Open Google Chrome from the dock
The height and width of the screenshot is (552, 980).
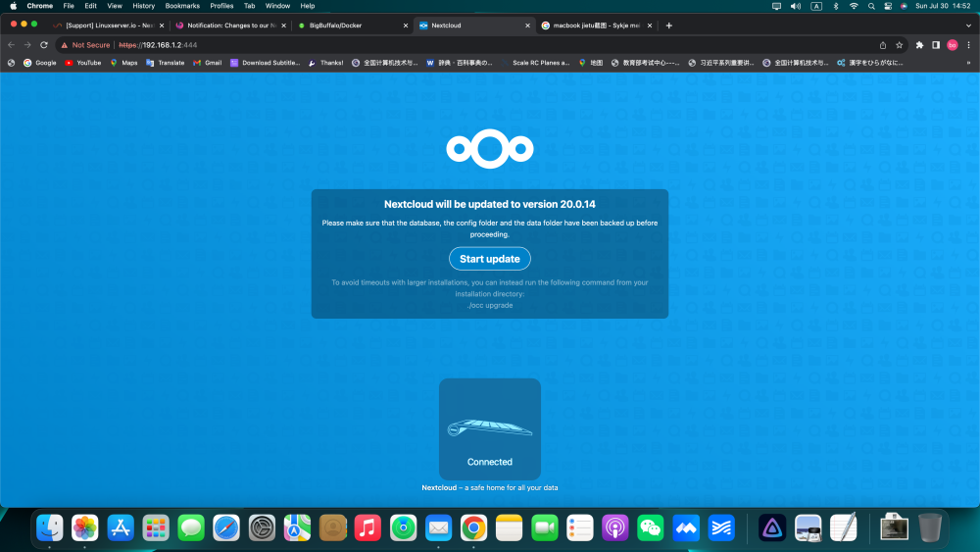(x=473, y=528)
